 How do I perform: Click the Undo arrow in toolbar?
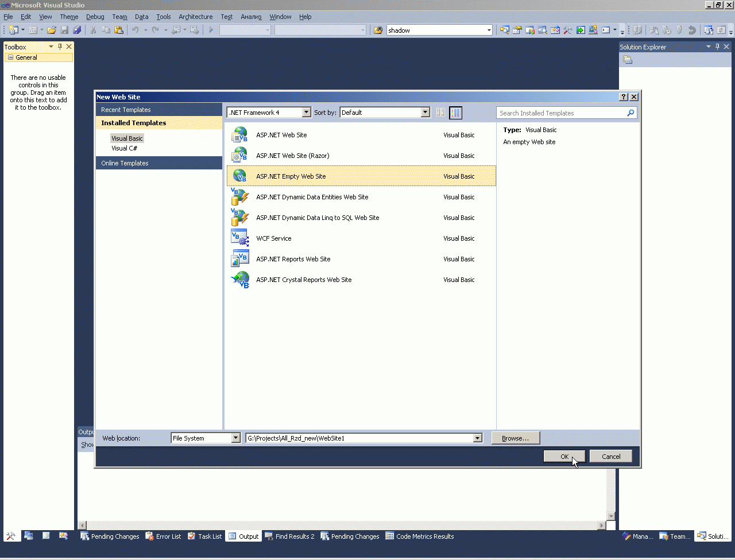136,30
